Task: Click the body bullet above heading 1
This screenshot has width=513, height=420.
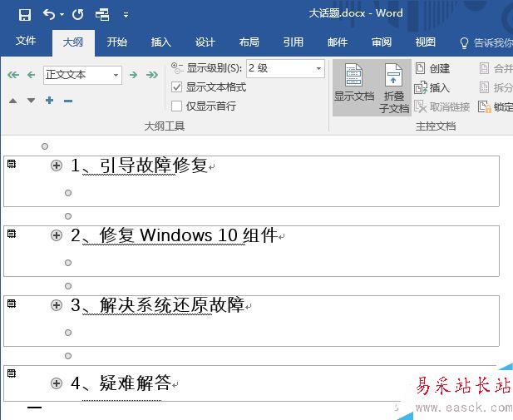Action: (x=45, y=146)
